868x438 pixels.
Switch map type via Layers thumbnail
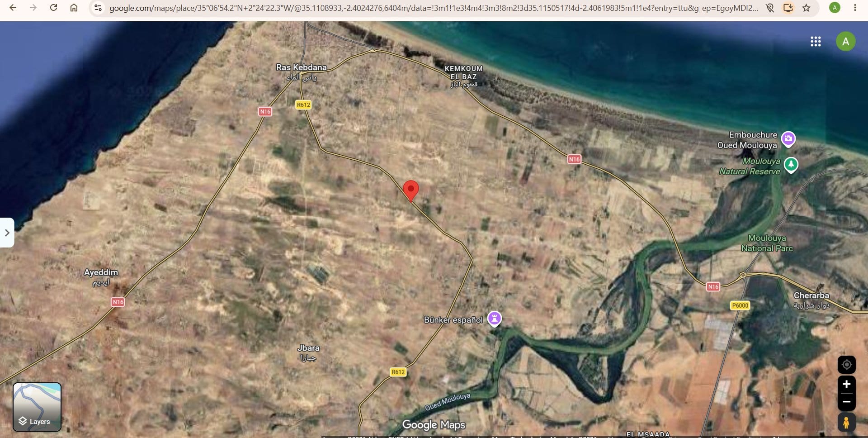point(37,407)
